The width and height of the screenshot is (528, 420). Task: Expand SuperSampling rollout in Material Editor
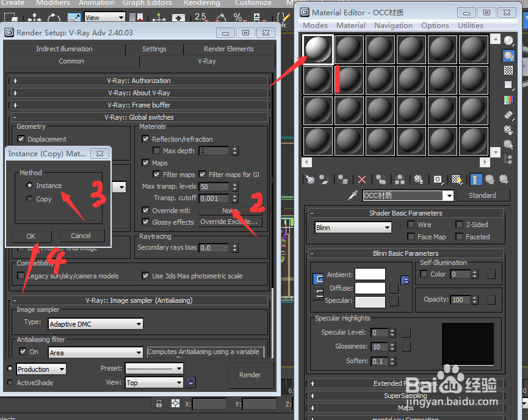405,396
